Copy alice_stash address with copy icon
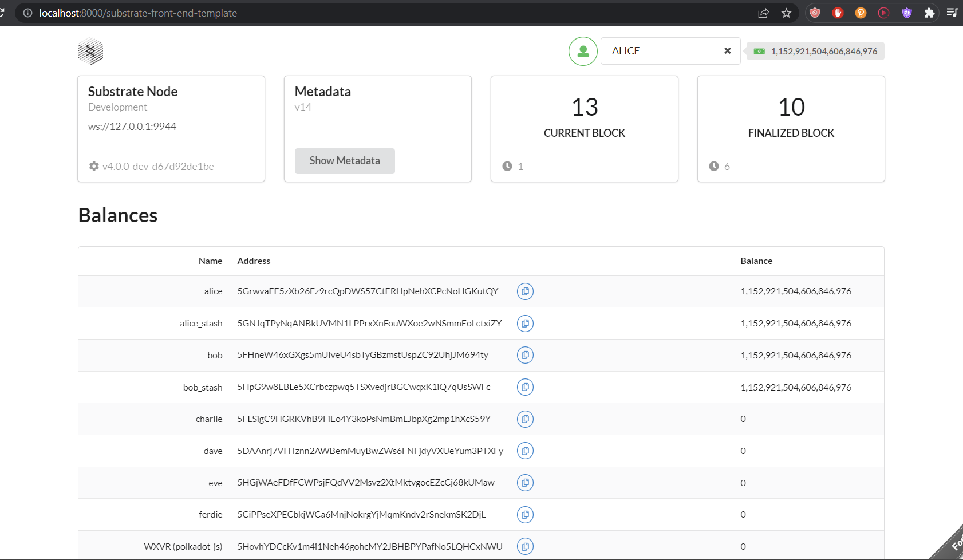The width and height of the screenshot is (963, 560). coord(525,324)
